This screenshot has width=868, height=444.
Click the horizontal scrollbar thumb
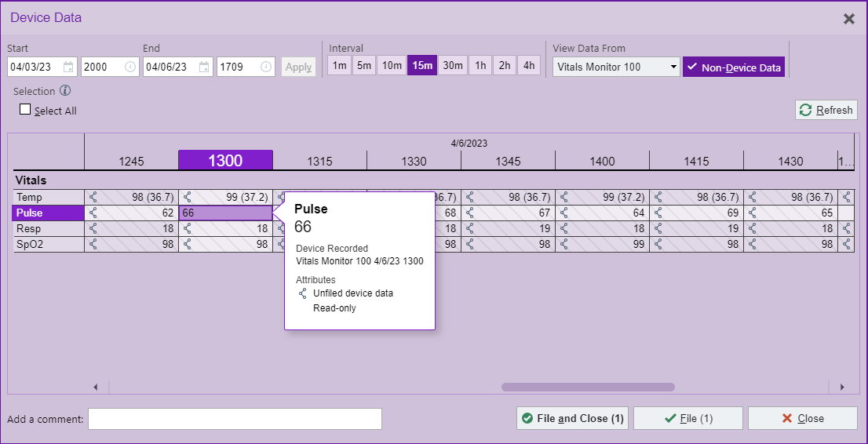click(x=587, y=387)
